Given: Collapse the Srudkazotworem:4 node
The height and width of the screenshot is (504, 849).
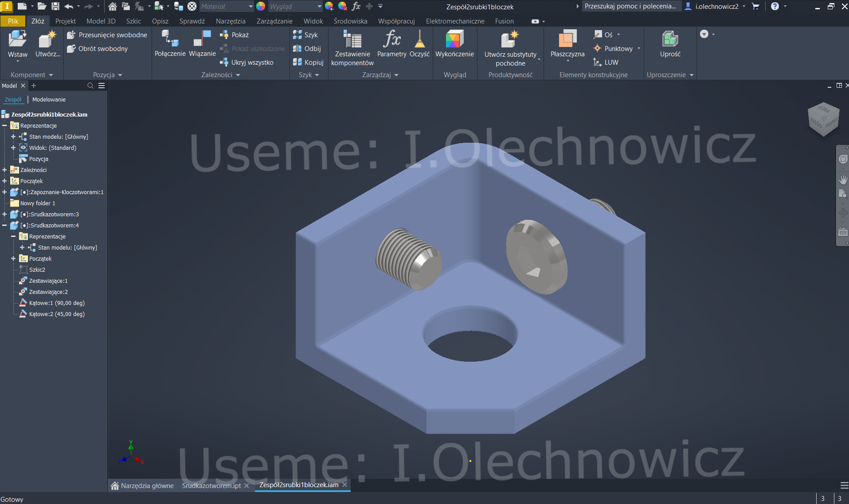Looking at the screenshot, I should pyautogui.click(x=4, y=225).
